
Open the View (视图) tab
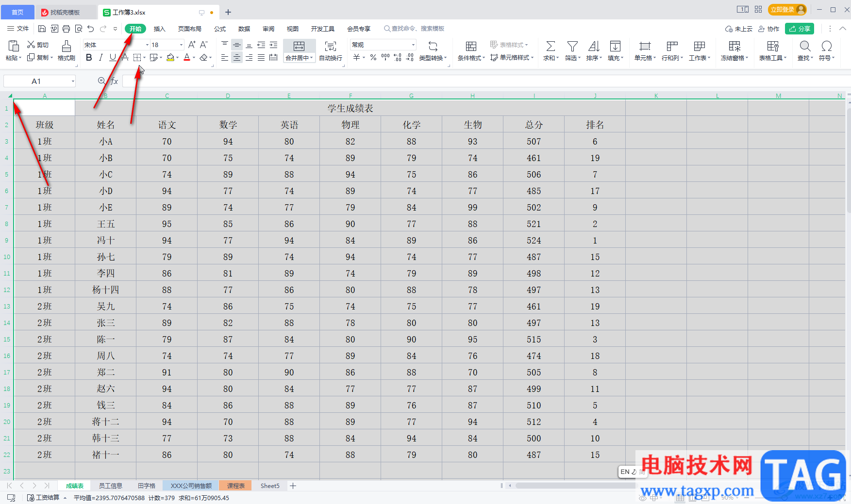coord(293,29)
